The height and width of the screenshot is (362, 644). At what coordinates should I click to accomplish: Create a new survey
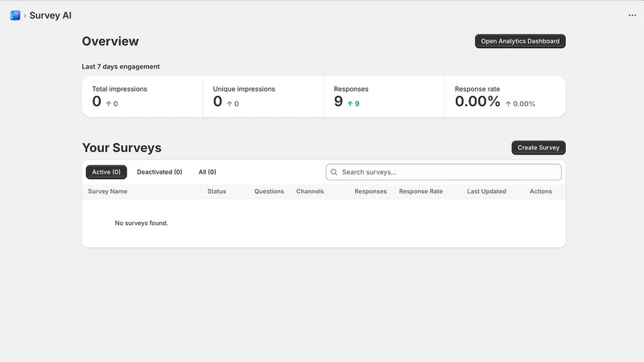pyautogui.click(x=538, y=147)
